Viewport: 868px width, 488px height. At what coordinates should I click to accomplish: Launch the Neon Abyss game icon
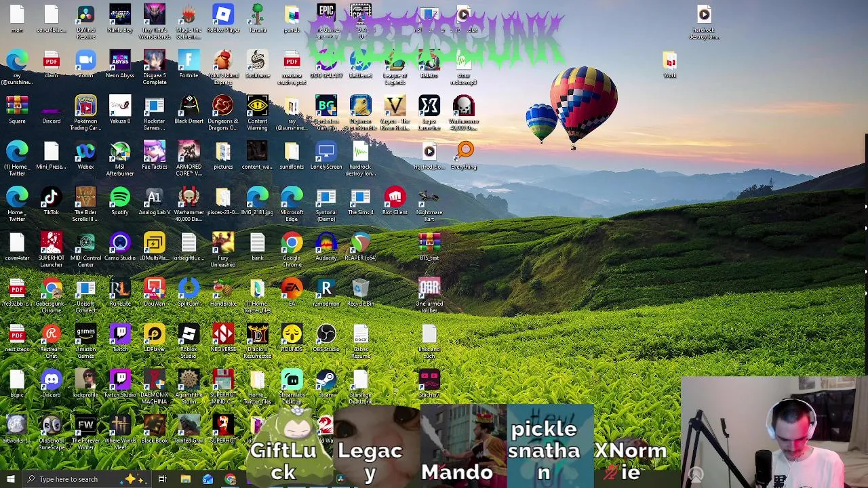pos(120,65)
